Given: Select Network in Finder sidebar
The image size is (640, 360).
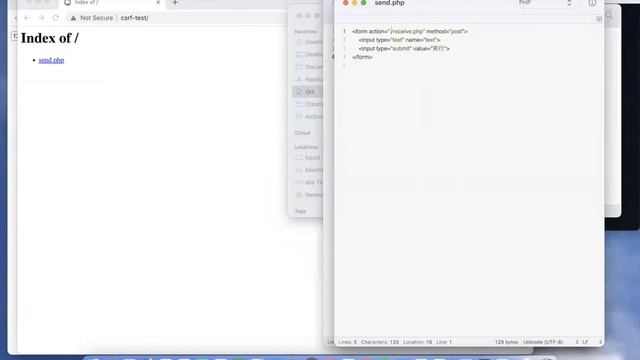Looking at the screenshot, I should click(x=309, y=195).
